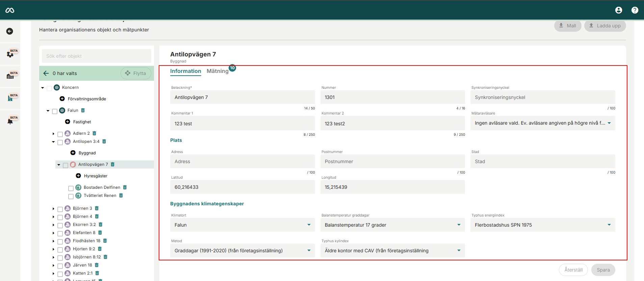
Task: Open the Typhus energiindex dropdown
Action: click(x=542, y=225)
